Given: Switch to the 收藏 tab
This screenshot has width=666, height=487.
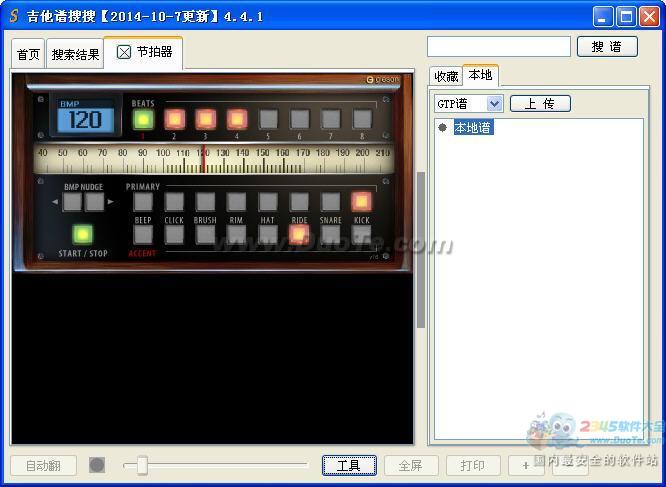Looking at the screenshot, I should [446, 76].
